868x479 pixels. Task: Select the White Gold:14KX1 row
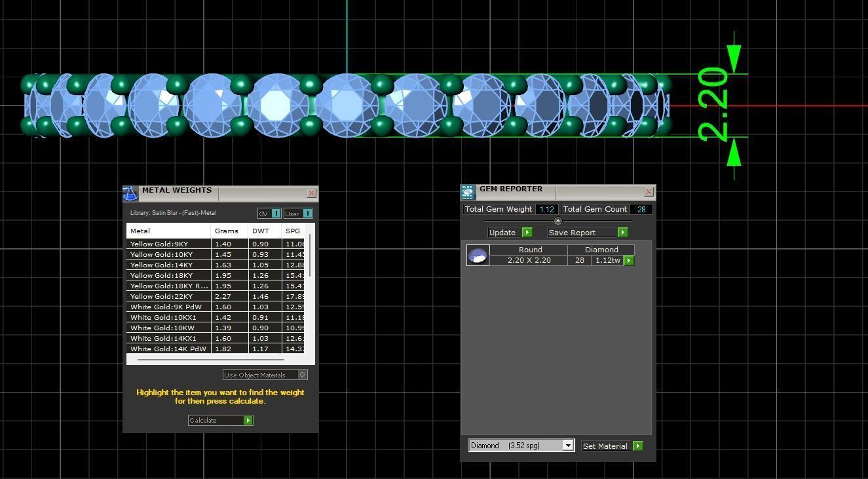pos(216,338)
